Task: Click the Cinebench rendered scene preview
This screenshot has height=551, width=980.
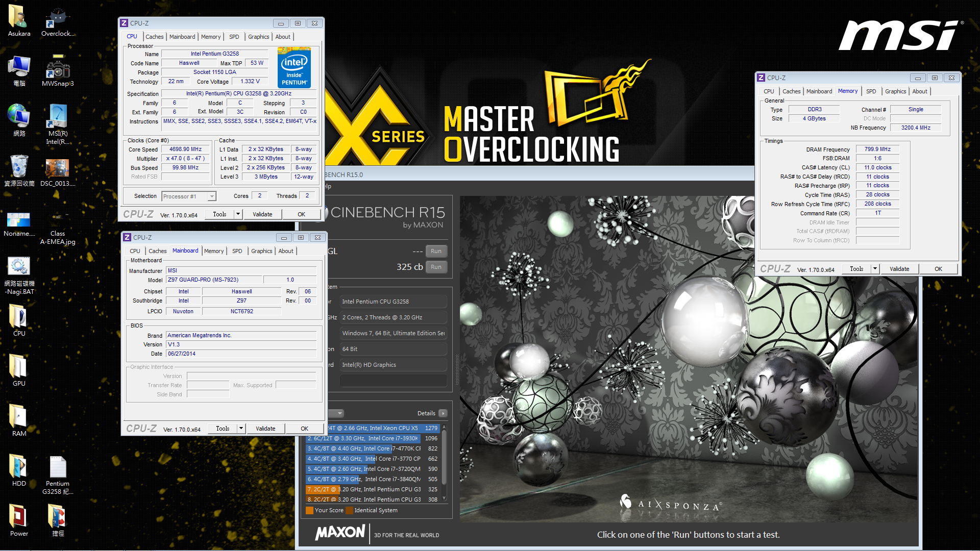Action: pyautogui.click(x=689, y=359)
